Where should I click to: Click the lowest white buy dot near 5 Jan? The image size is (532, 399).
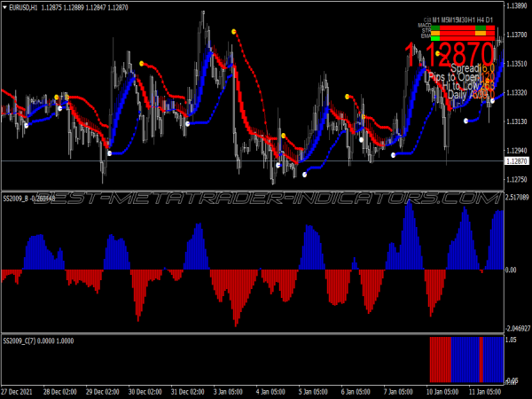305,175
